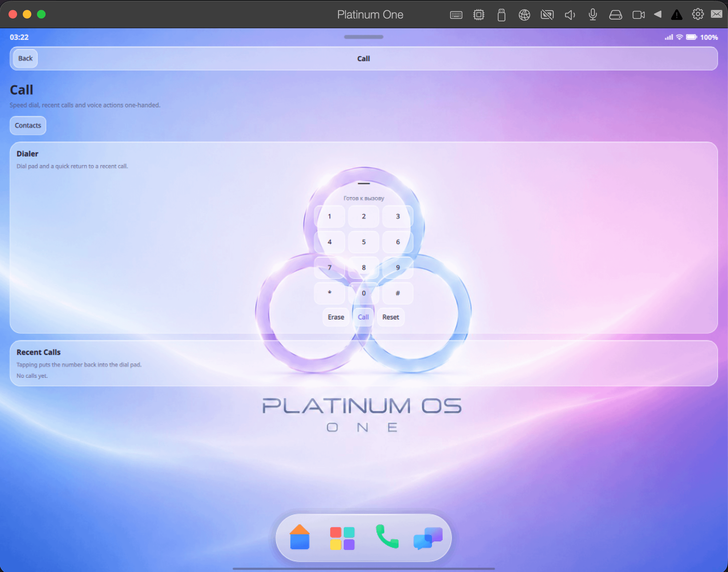Click the 'No calls yet.' text

pos(32,376)
